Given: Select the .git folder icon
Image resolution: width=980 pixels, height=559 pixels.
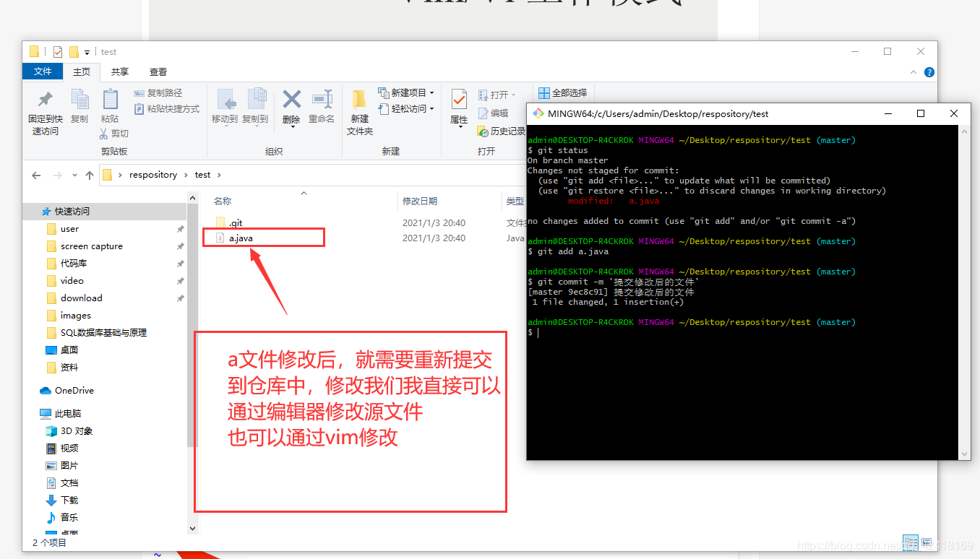Looking at the screenshot, I should coord(221,222).
